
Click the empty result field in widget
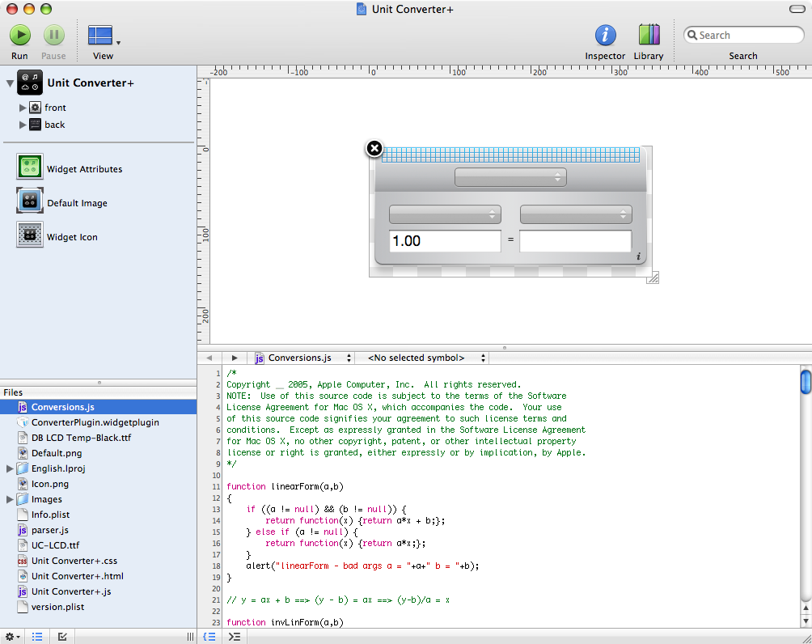tap(576, 241)
